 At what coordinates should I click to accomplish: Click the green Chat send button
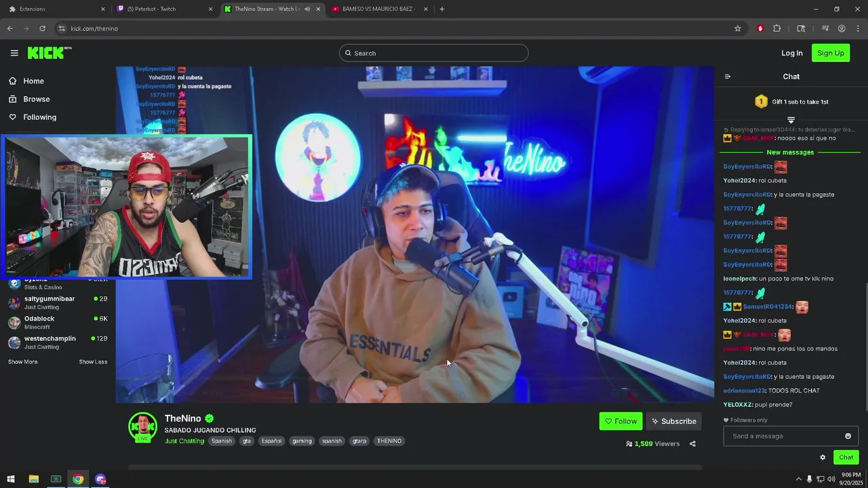[846, 457]
